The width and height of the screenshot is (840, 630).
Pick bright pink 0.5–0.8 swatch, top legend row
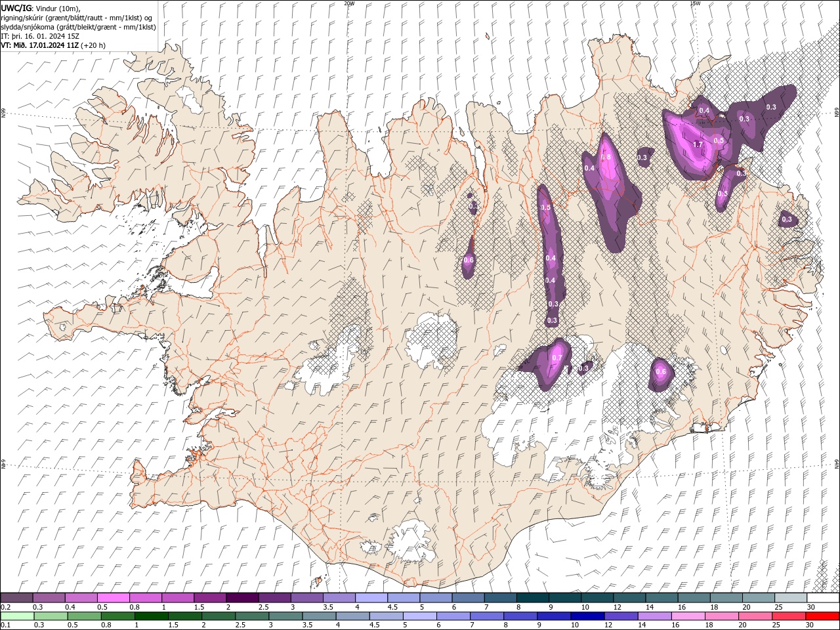point(113,598)
